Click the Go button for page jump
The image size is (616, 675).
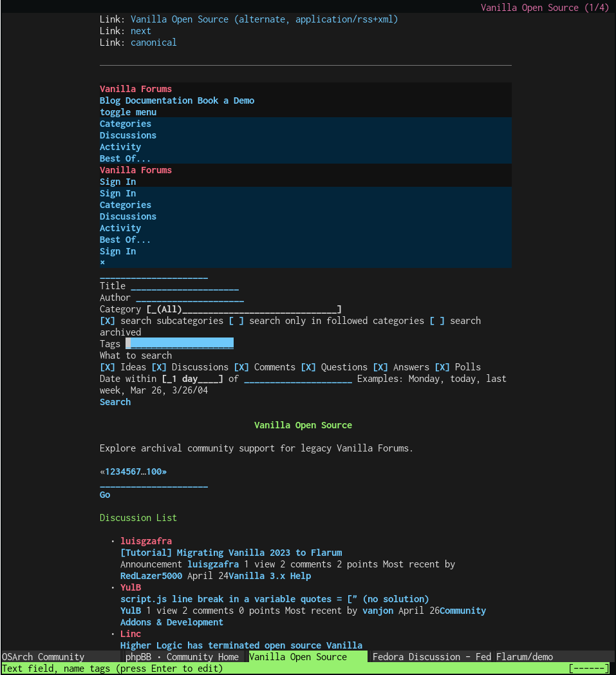coord(105,495)
